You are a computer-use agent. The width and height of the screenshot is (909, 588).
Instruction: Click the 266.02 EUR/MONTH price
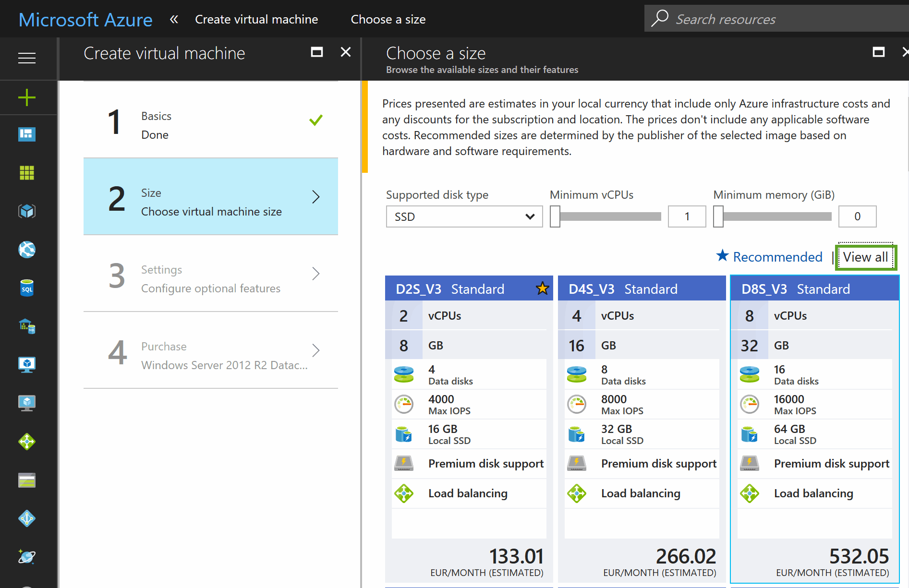[660, 562]
